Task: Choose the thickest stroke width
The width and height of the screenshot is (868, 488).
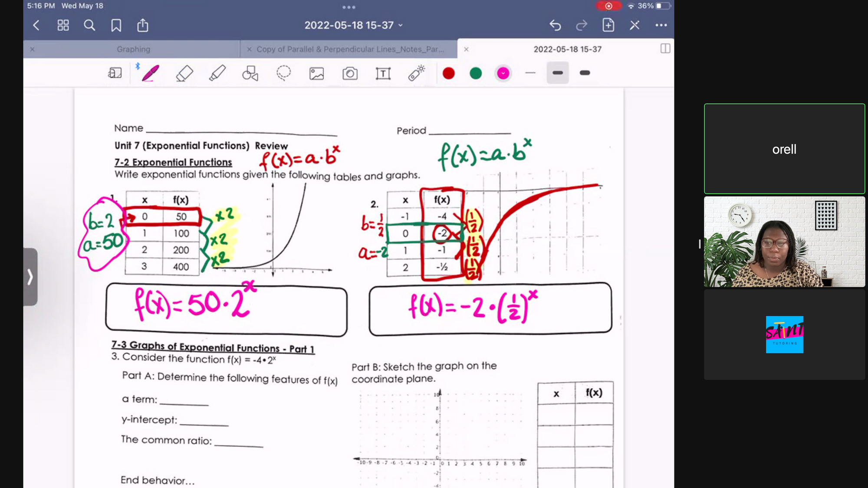Action: click(x=585, y=73)
